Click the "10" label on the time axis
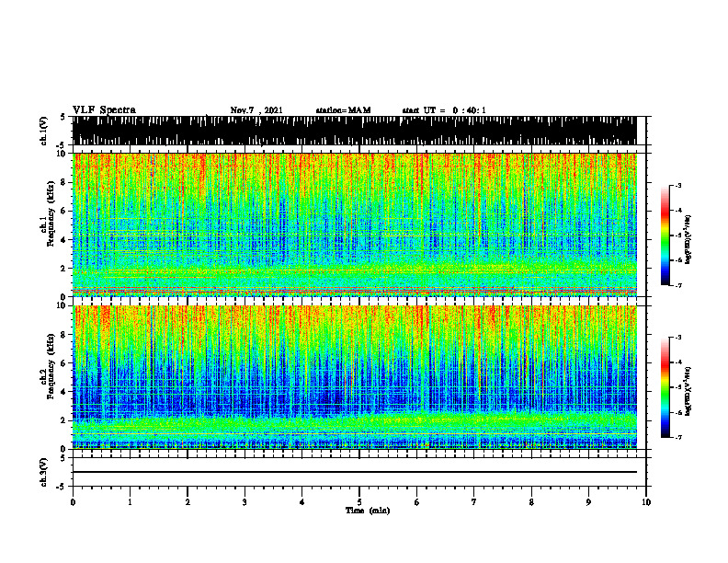This screenshot has height=563, width=728. coord(646,502)
